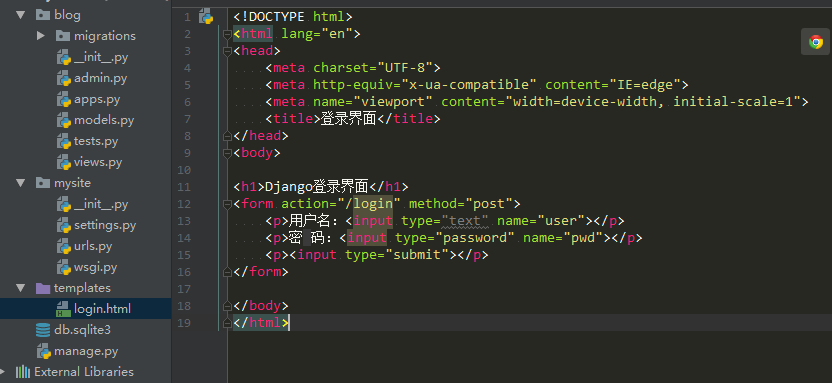Viewport: 832px width, 383px height.
Task: Collapse the templates folder arrow
Action: pos(21,288)
